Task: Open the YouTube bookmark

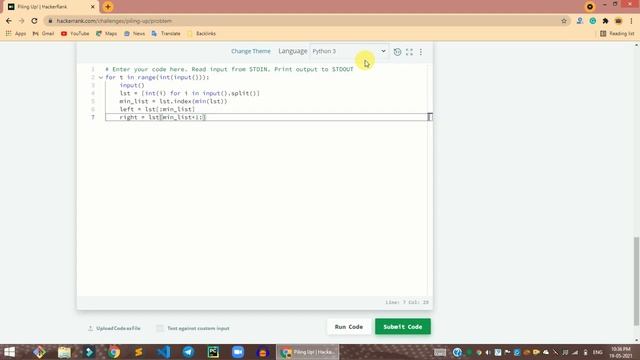Action: (75, 33)
